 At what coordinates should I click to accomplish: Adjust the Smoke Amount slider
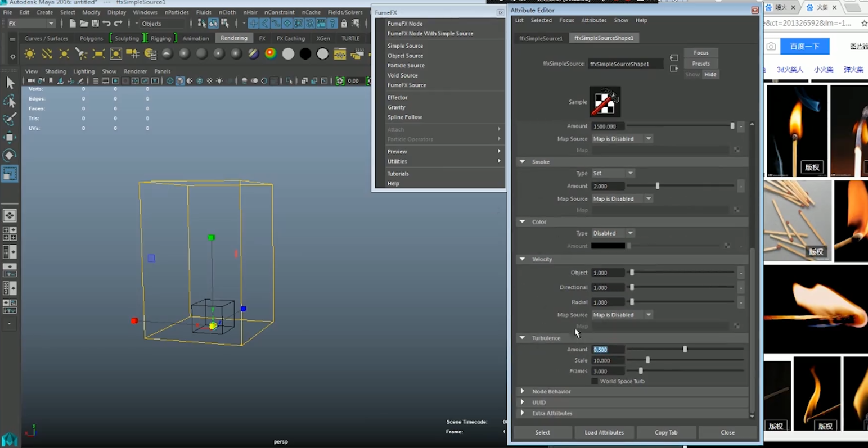coord(657,186)
